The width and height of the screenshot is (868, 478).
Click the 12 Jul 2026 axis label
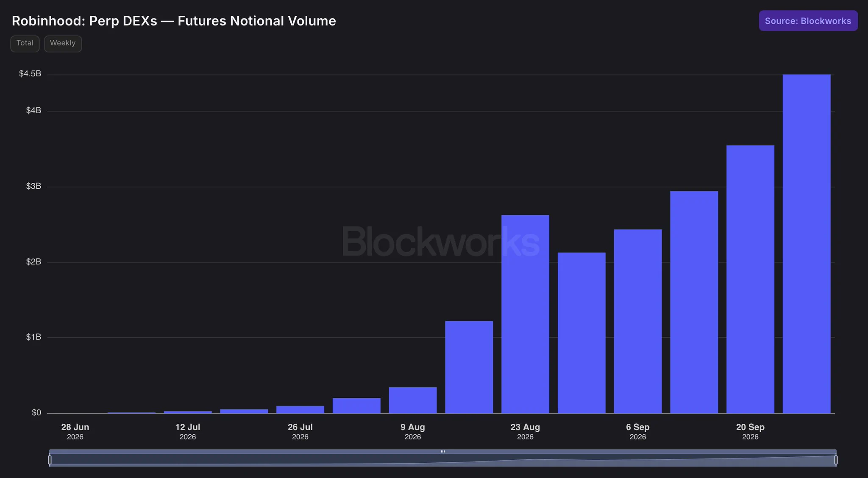coord(188,432)
